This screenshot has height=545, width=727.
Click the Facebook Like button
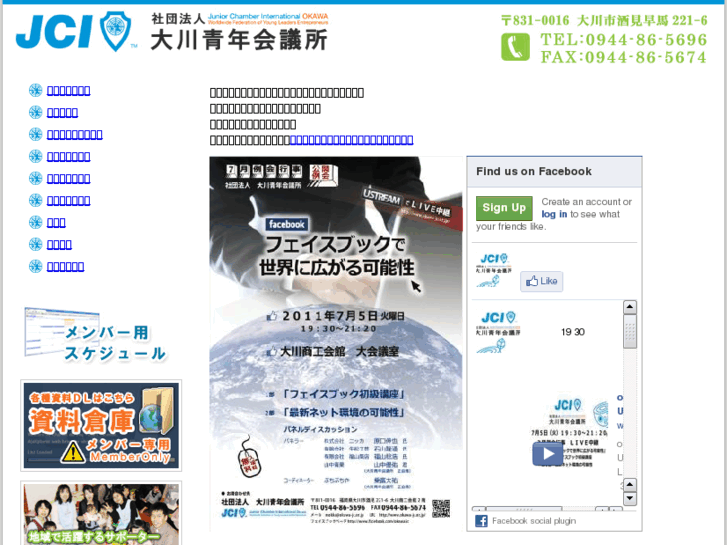coord(542,281)
